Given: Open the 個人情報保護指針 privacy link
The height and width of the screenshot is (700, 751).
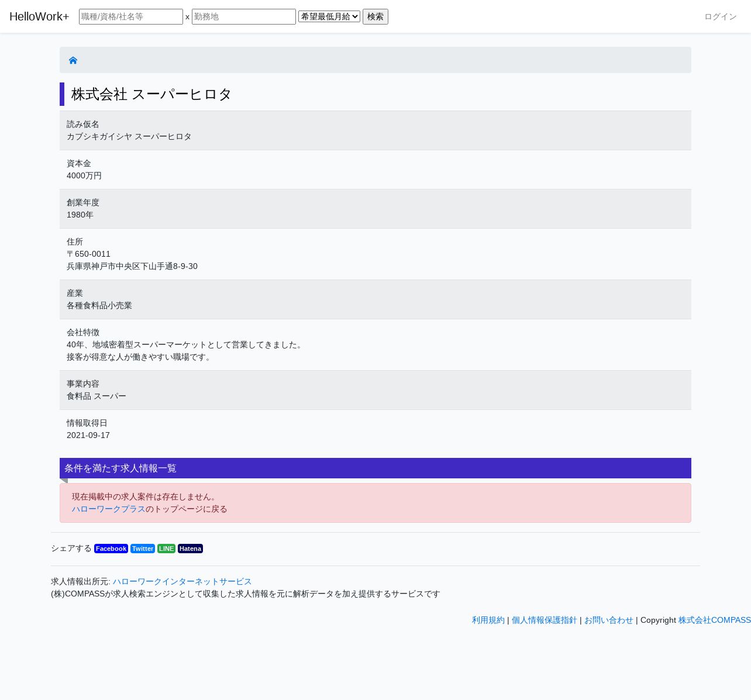Looking at the screenshot, I should point(545,620).
